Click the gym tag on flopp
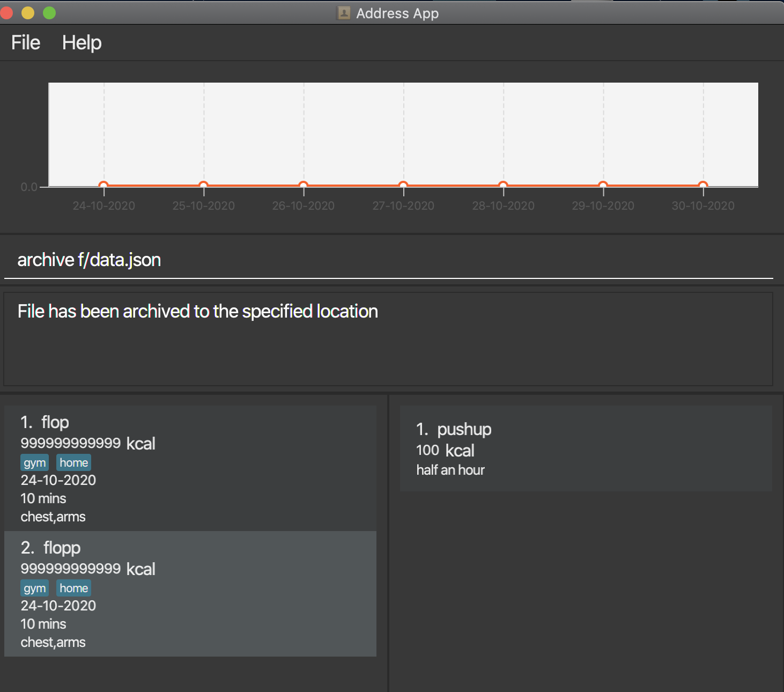This screenshot has width=784, height=692. 35,588
